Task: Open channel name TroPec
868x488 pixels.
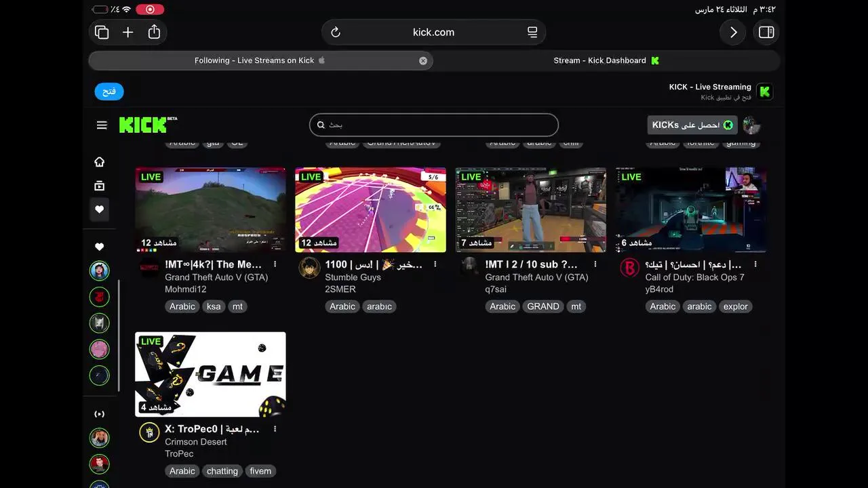Action: (x=179, y=454)
